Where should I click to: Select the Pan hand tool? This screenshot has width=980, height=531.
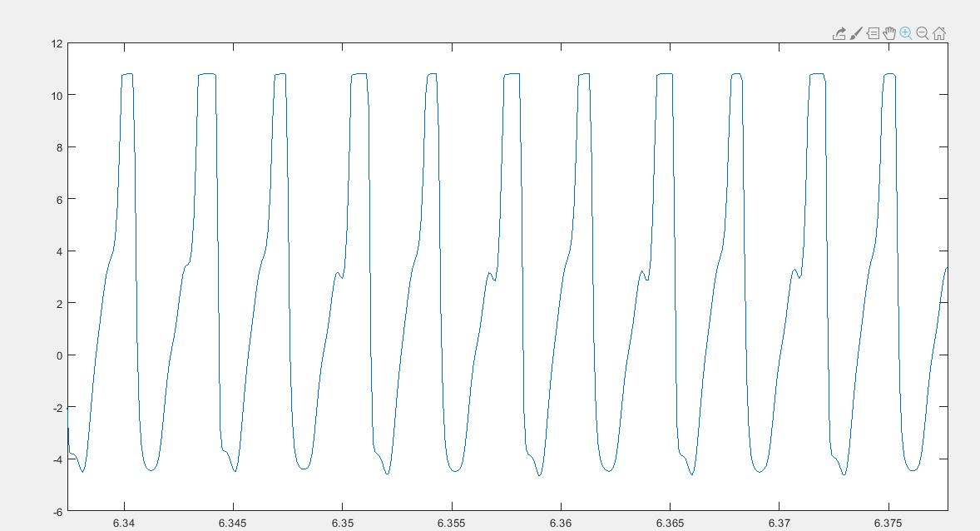click(x=889, y=33)
